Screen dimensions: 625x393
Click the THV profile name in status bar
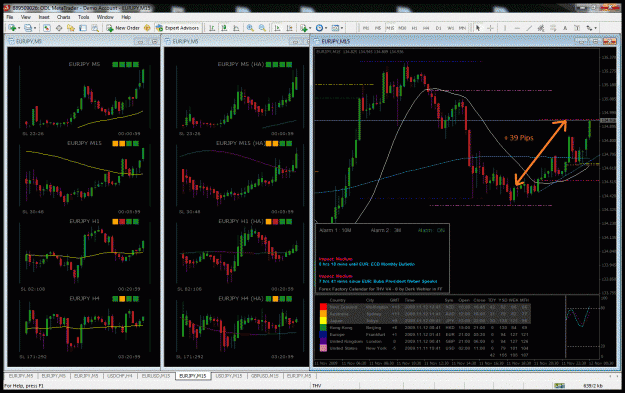point(317,386)
